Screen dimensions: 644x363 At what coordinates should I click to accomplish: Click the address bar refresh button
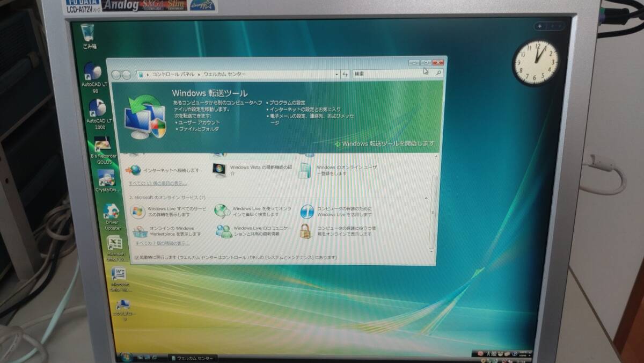[345, 74]
